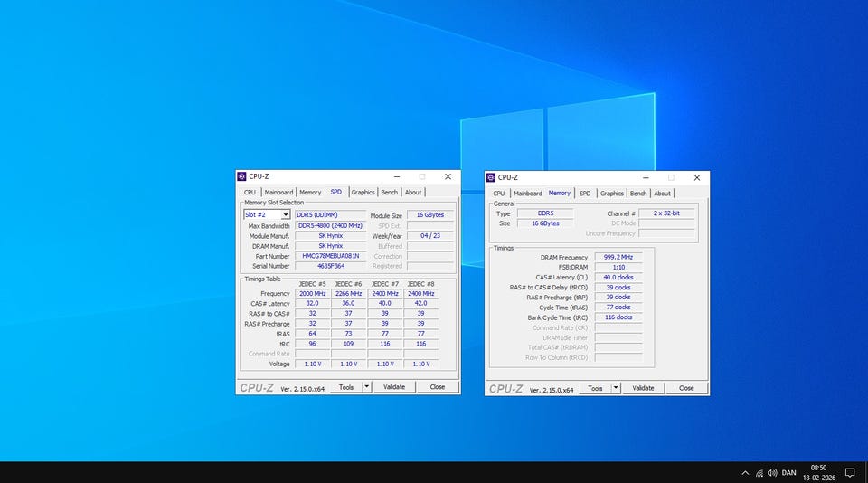Image resolution: width=868 pixels, height=483 pixels.
Task: Open the Action Center notification icon
Action: click(x=849, y=472)
